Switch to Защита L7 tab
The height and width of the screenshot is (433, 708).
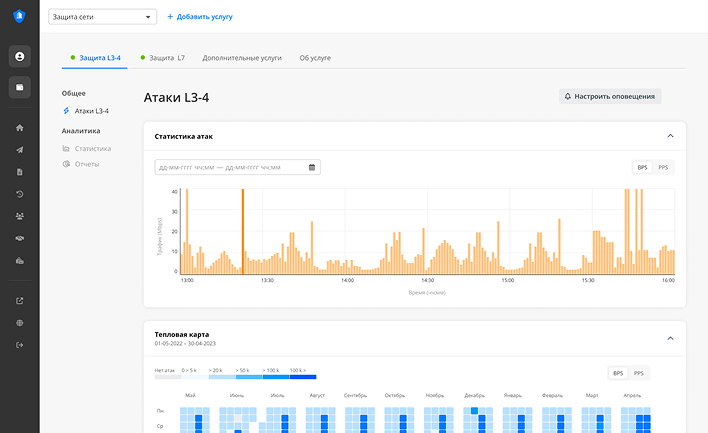click(x=163, y=58)
